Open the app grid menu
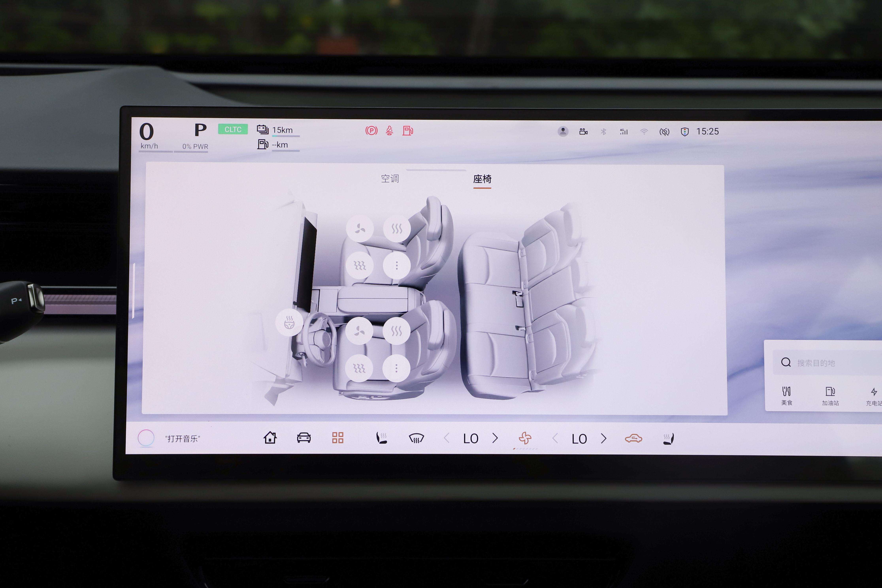882x588 pixels. (x=337, y=438)
